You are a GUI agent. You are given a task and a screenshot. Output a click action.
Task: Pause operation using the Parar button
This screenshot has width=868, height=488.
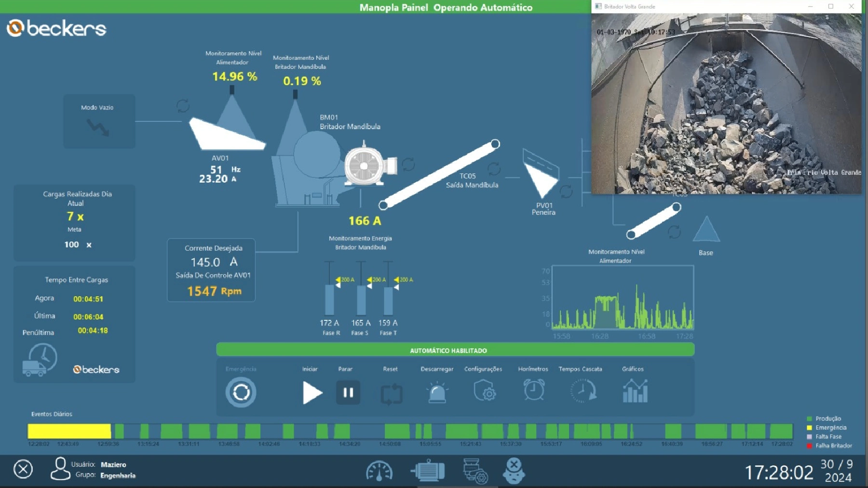coord(348,393)
